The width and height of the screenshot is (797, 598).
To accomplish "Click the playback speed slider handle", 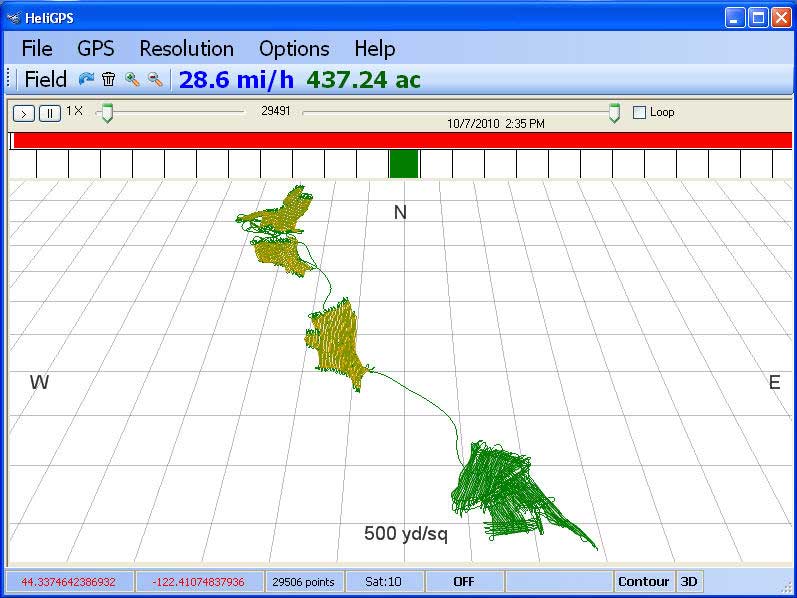I will (107, 114).
